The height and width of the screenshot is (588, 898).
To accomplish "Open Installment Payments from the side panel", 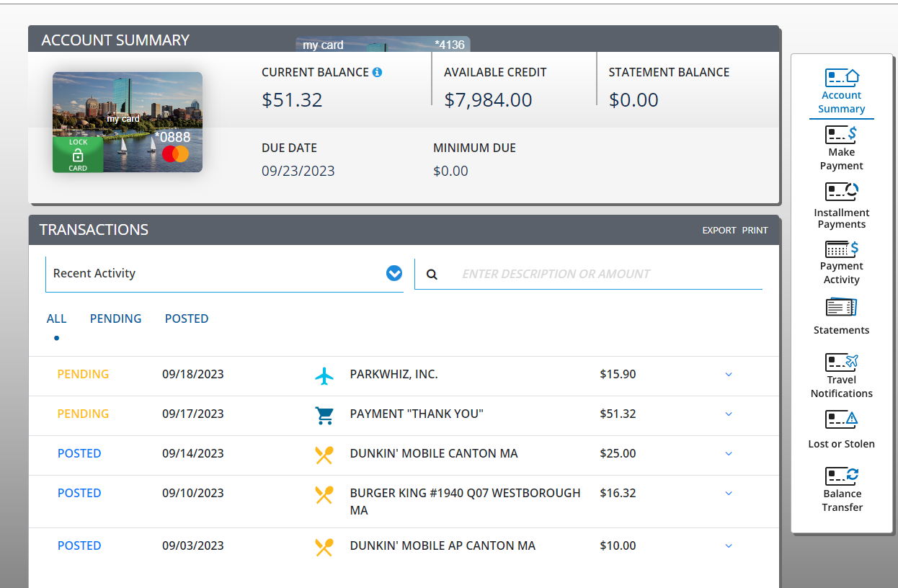I will pyautogui.click(x=841, y=192).
